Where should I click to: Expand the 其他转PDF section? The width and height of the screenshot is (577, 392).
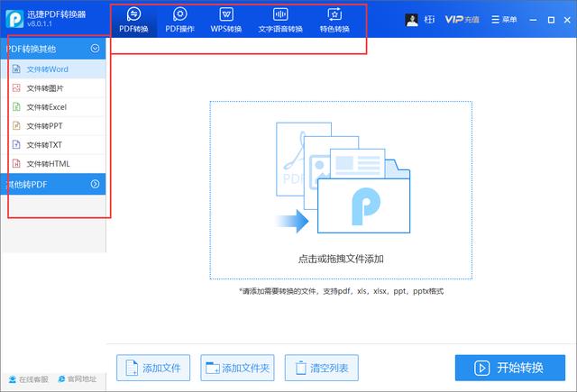(x=95, y=184)
